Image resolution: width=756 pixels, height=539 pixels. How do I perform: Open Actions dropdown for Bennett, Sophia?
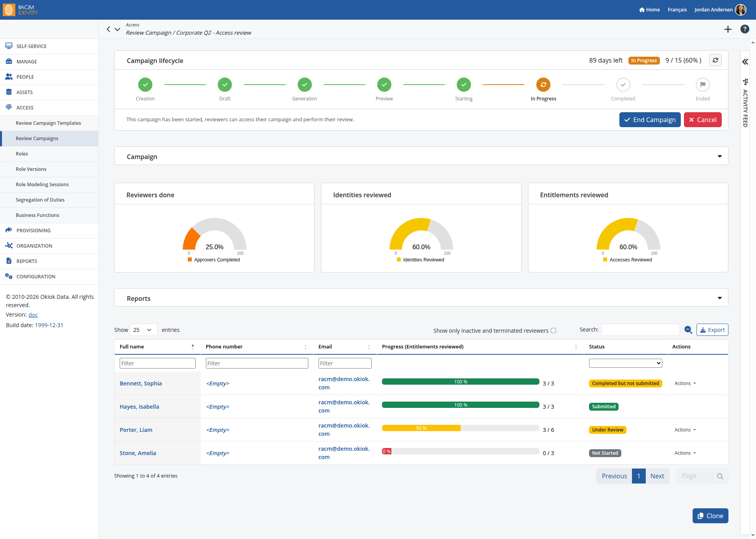[685, 383]
